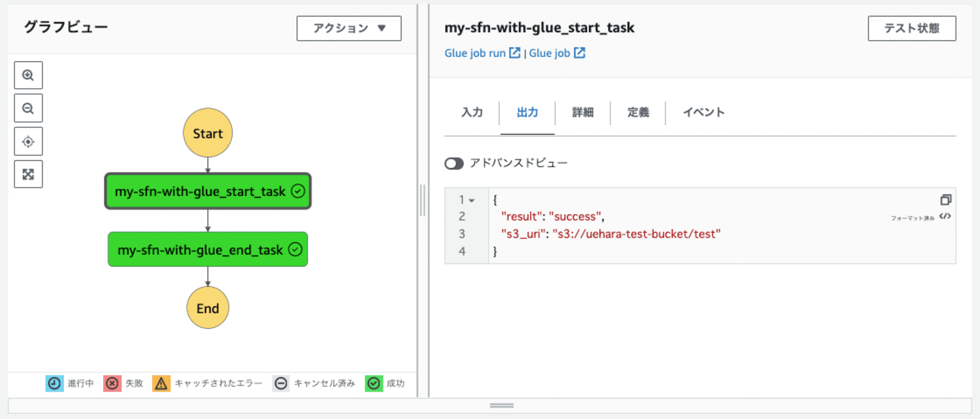Click the End node in the graph
Image resolution: width=980 pixels, height=419 pixels.
point(208,308)
